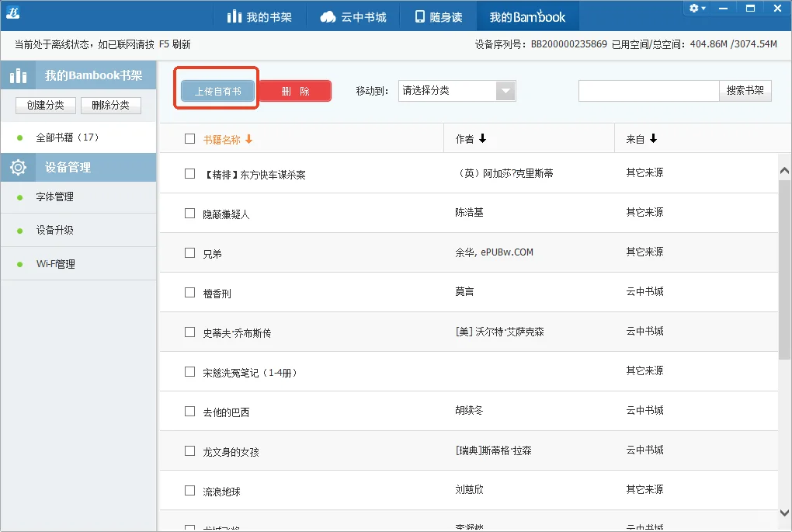Click the scrollbar down arrow

784,513
